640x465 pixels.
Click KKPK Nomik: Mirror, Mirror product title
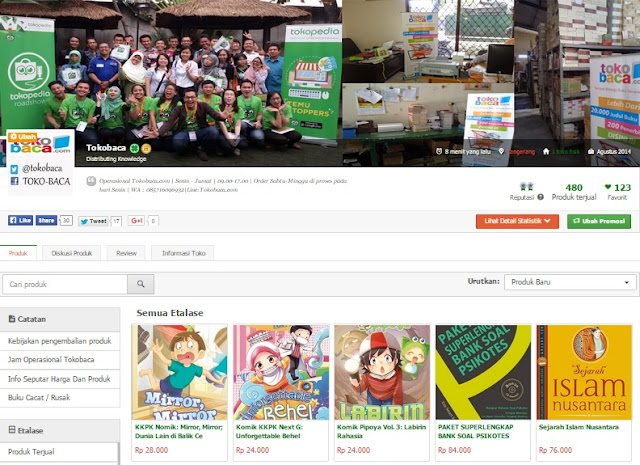click(x=179, y=431)
